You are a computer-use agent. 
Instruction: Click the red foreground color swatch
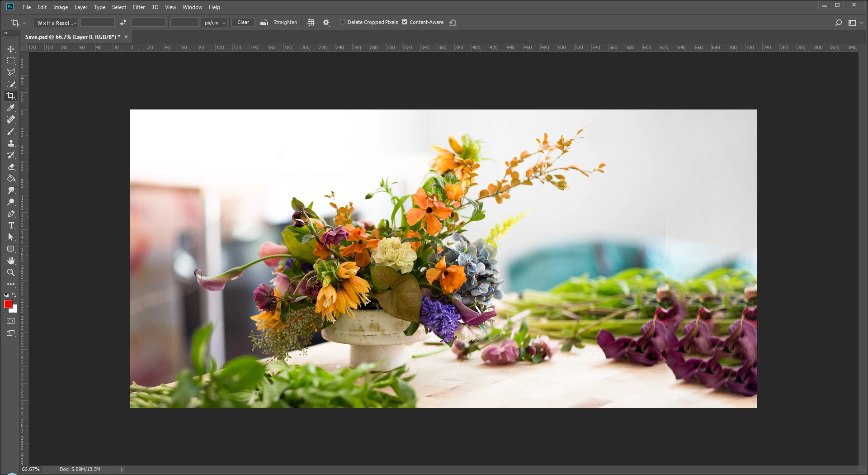click(8, 304)
